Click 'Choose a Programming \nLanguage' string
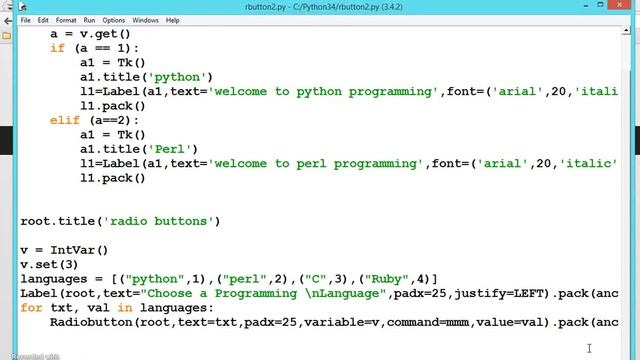640x360 pixels. [x=263, y=293]
